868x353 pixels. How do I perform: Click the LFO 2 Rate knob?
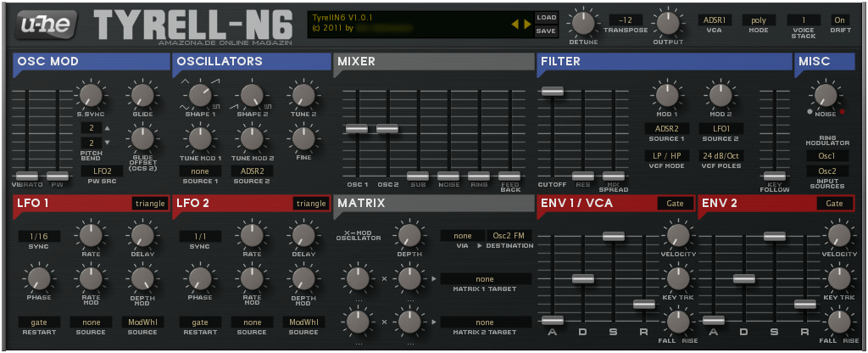click(252, 235)
